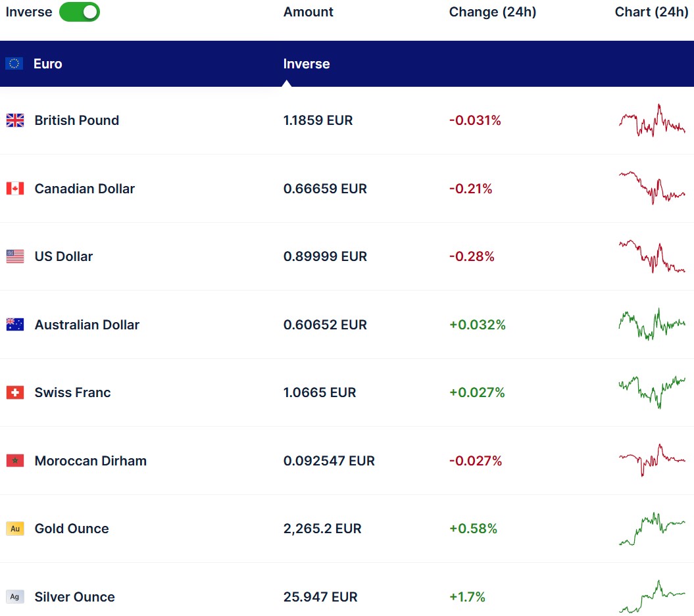Viewport: 694px width, 616px height.
Task: Select the Canadian Dollar 0.66659 EUR amount
Action: [x=325, y=189]
